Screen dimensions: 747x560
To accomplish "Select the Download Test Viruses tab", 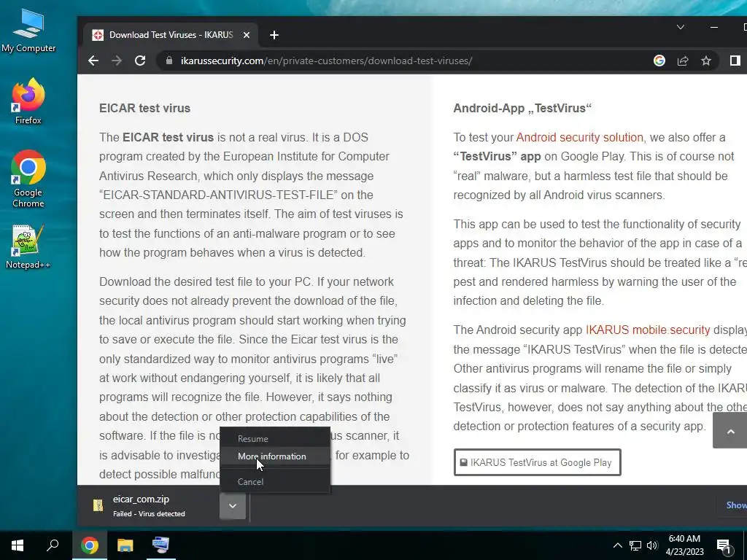I will (x=171, y=35).
